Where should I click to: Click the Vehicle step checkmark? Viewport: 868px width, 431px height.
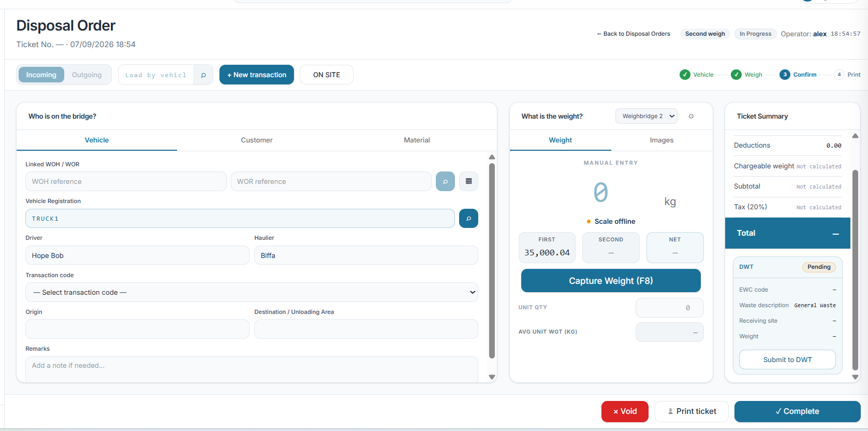(x=685, y=75)
